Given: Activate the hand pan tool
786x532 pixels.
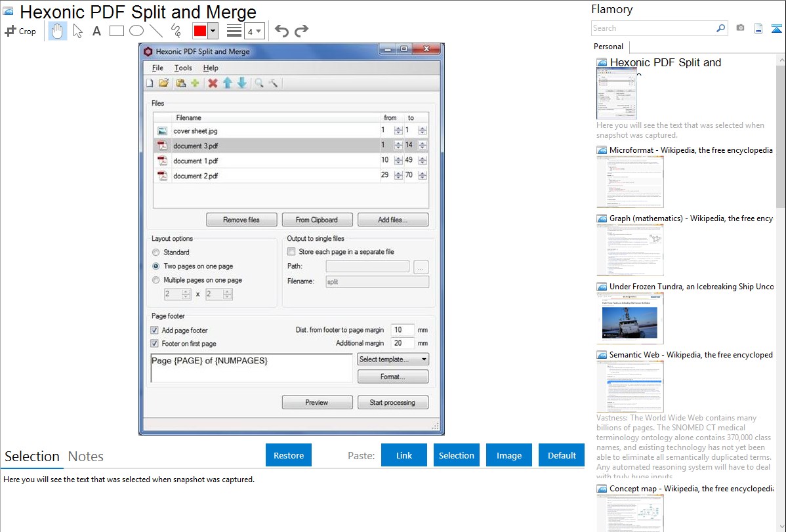Looking at the screenshot, I should [58, 31].
